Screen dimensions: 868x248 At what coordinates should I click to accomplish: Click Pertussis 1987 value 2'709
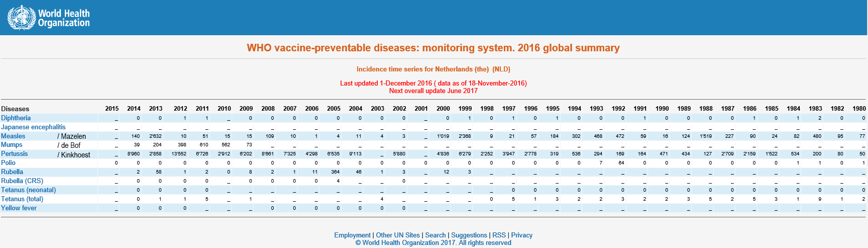(728, 154)
